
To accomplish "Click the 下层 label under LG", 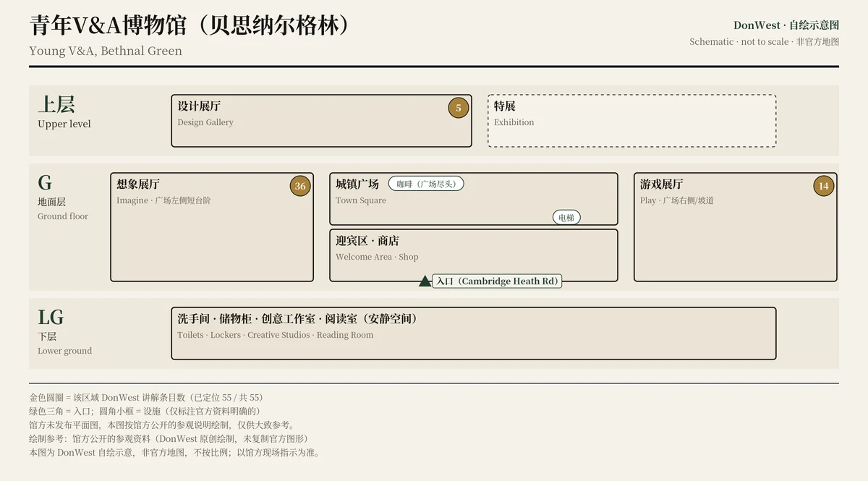I will coord(47,336).
